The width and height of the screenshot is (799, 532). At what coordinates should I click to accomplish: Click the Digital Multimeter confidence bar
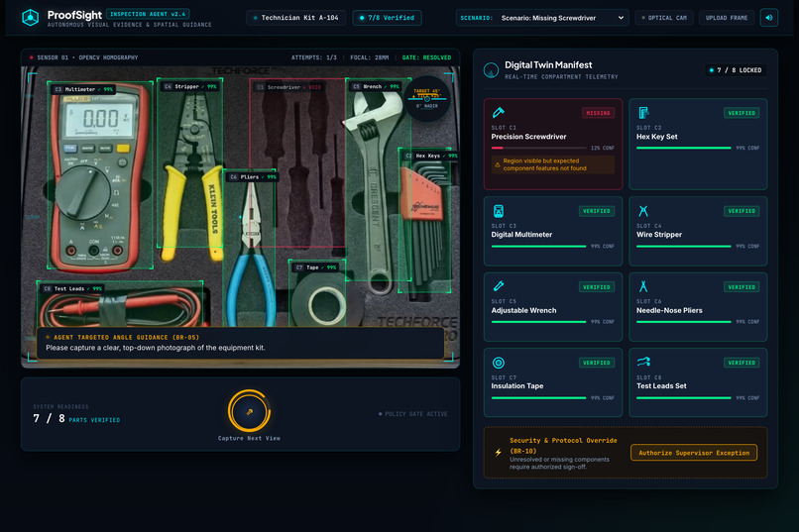538,246
